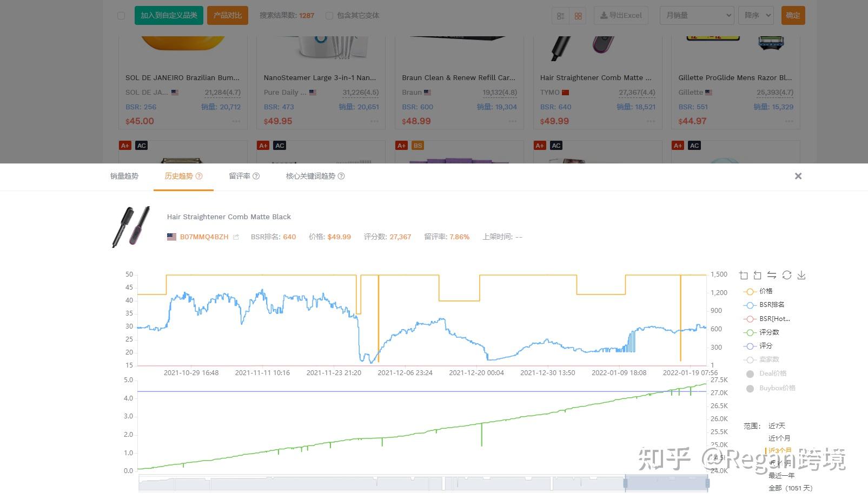This screenshot has width=868, height=498.
Task: Click the 搜索结果数 1287 count
Action: pyautogui.click(x=307, y=16)
